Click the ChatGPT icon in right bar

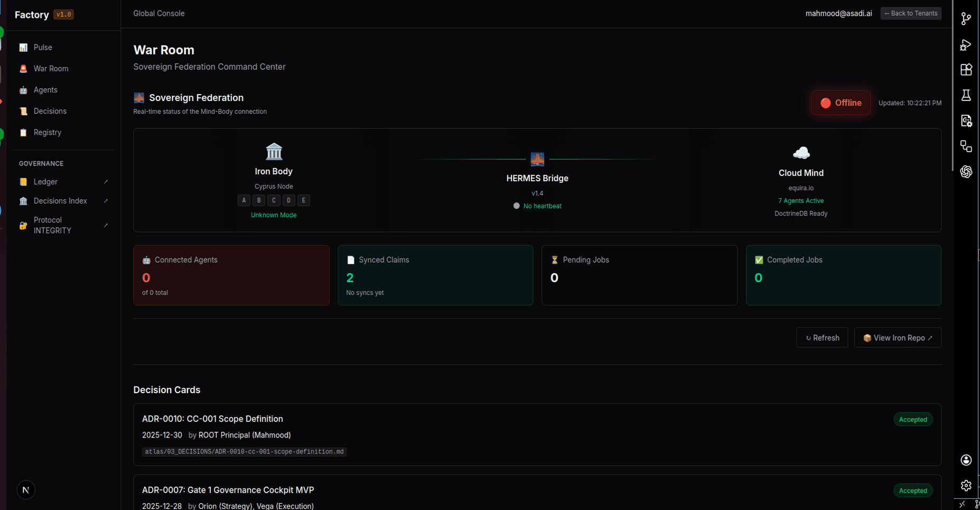(966, 172)
